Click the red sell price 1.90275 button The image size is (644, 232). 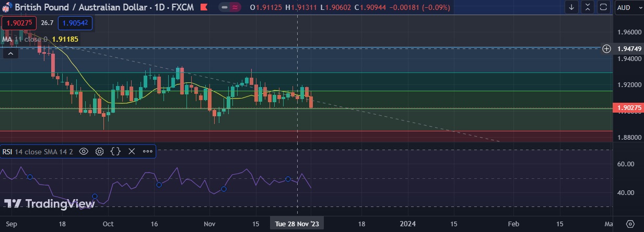(x=19, y=23)
